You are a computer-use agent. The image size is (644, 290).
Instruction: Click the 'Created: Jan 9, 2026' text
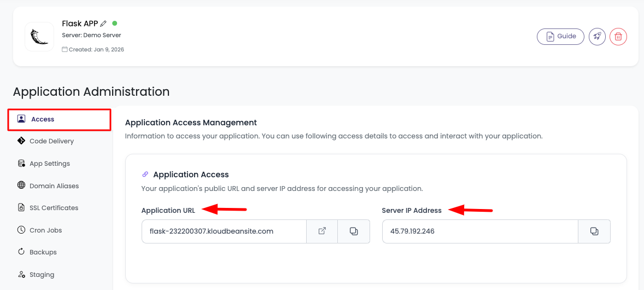click(96, 49)
